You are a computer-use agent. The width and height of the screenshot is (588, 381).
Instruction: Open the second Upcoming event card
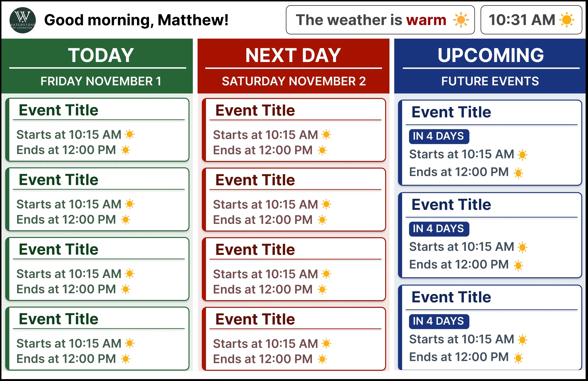[490, 235]
